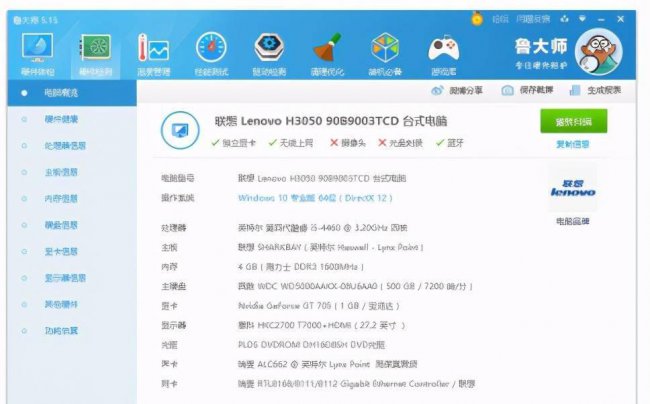Open temperature management thermometer icon
Viewport: 650px width, 404px height.
[x=153, y=47]
